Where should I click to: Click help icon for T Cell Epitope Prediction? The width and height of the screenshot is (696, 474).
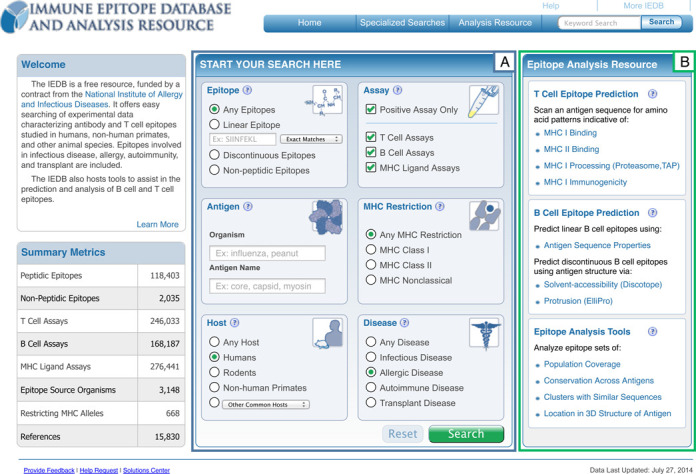pos(652,95)
